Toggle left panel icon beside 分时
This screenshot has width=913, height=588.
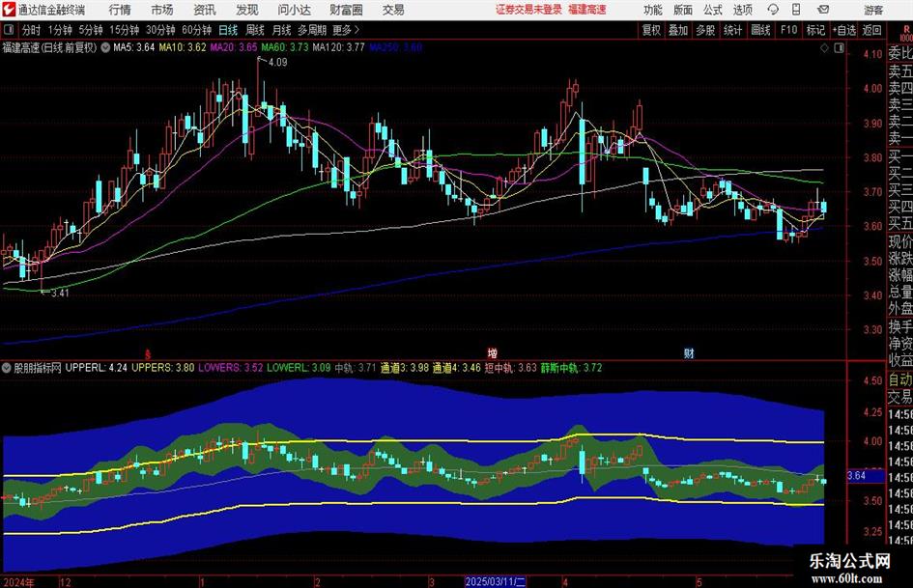click(x=8, y=30)
